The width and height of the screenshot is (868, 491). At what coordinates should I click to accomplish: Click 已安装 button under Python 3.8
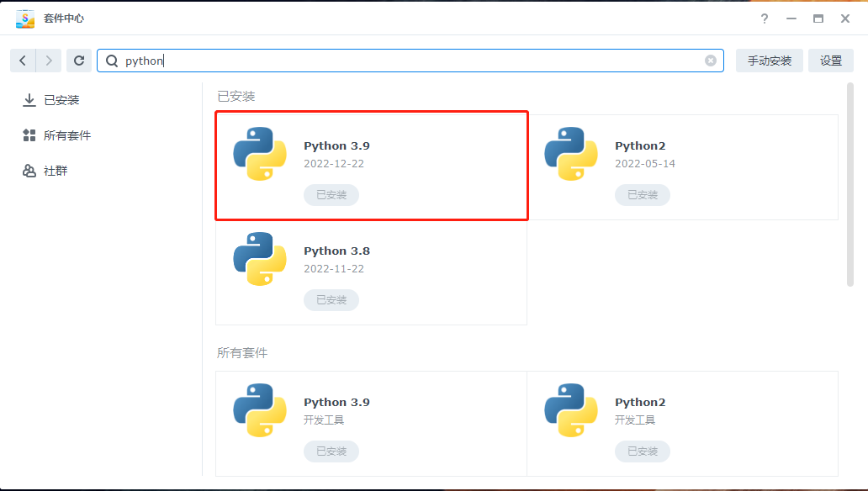331,300
